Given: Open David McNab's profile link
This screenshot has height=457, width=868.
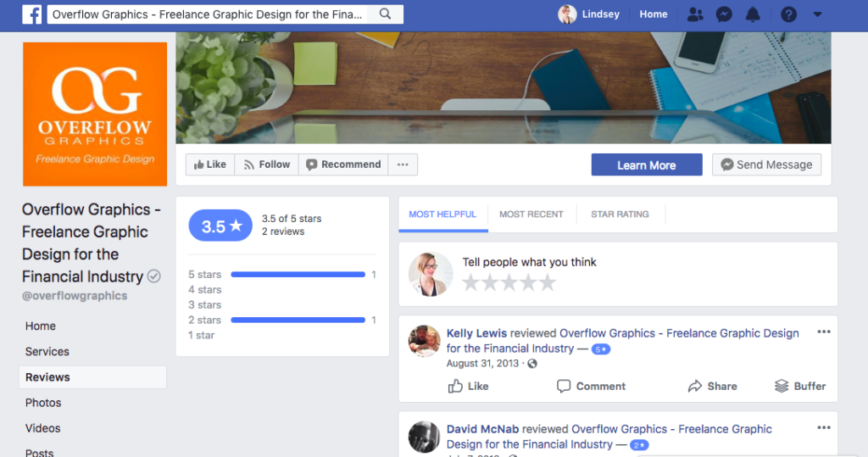Looking at the screenshot, I should pos(482,429).
